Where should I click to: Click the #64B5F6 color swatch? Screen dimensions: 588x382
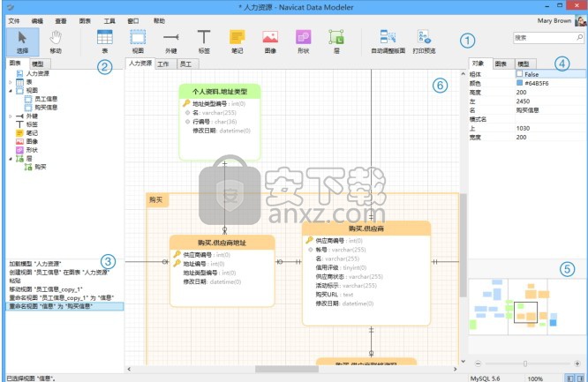coord(519,83)
